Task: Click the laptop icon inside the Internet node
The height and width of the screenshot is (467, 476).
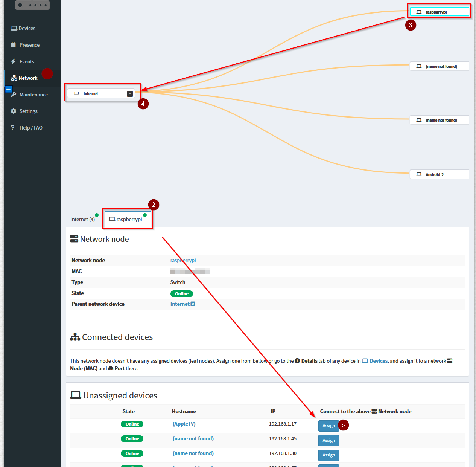Action: pyautogui.click(x=77, y=93)
